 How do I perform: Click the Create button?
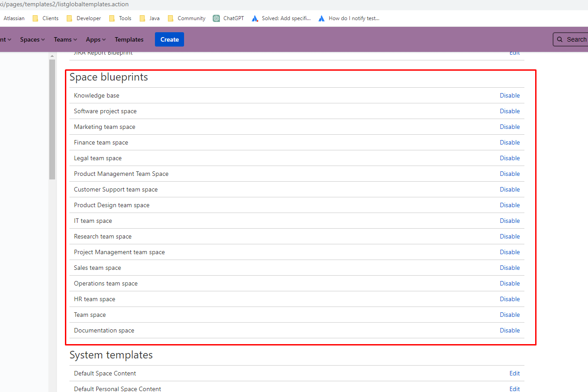(x=169, y=39)
